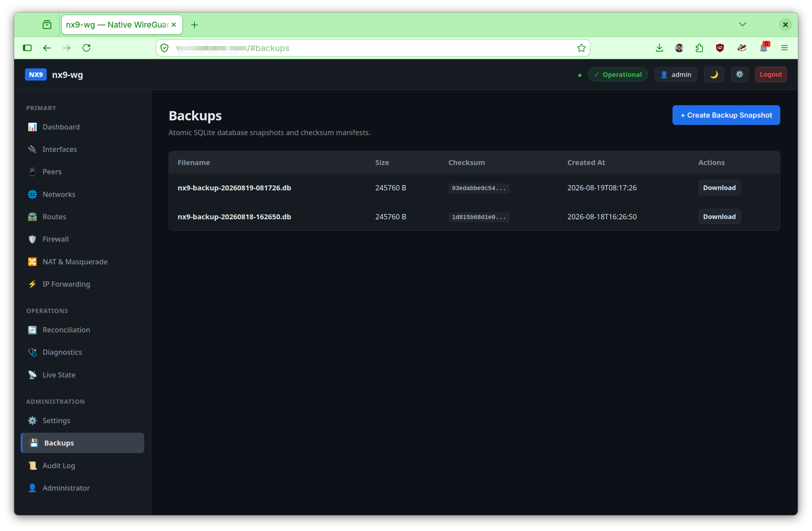Open a new browser tab
Image resolution: width=812 pixels, height=531 pixels.
tap(194, 25)
